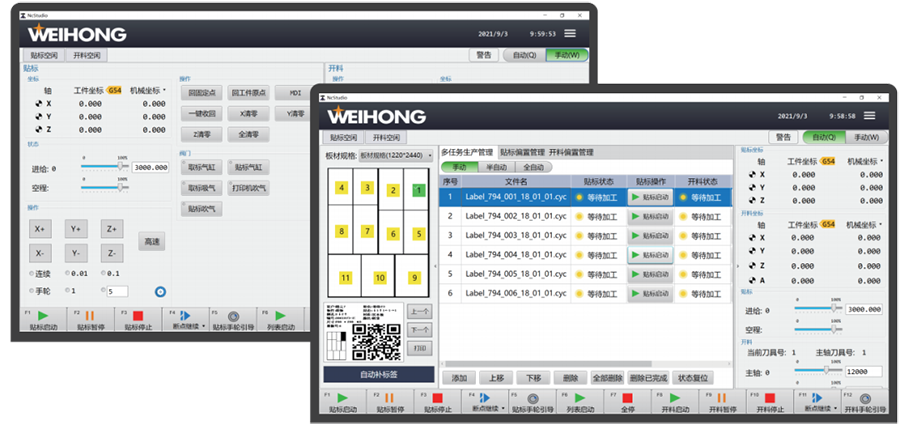This screenshot has height=425, width=900.
Task: Click the F1 贴标启动 green play icon in front window
Action: 344,399
